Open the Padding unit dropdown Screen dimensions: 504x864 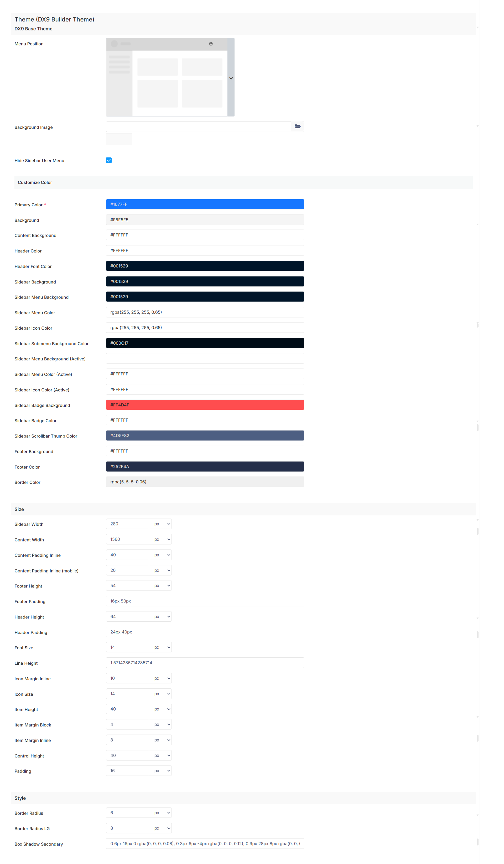click(160, 770)
